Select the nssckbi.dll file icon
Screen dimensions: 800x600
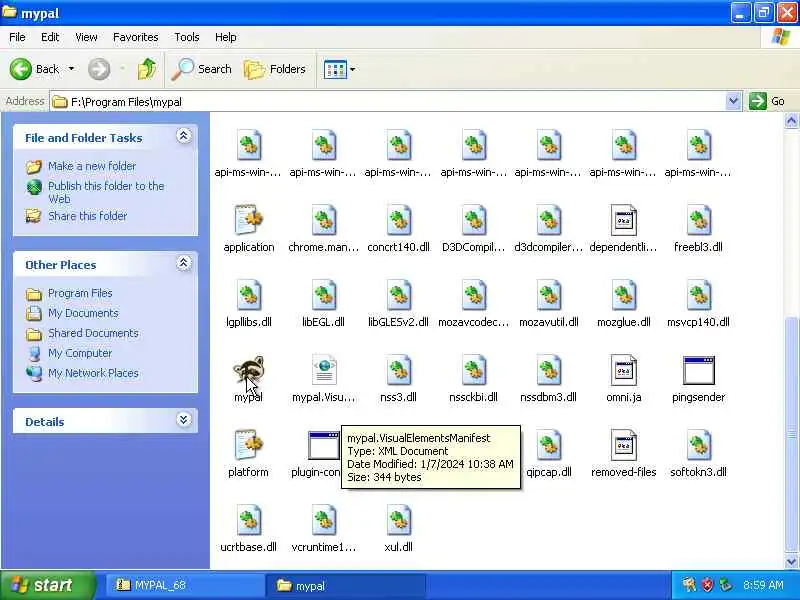click(473, 370)
